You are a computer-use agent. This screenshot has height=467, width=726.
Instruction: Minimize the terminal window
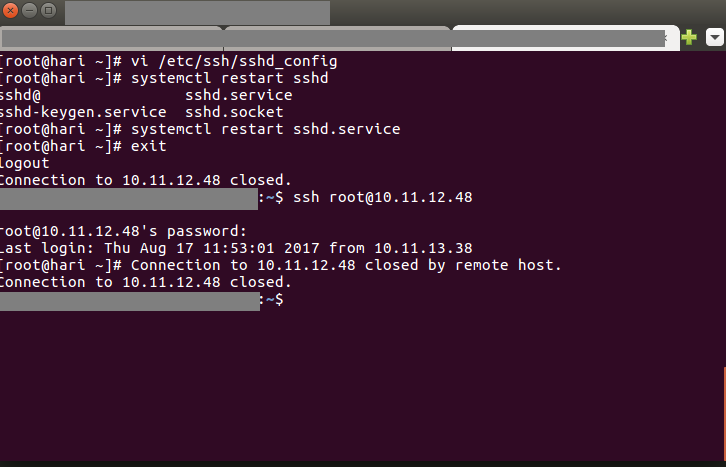pyautogui.click(x=30, y=10)
